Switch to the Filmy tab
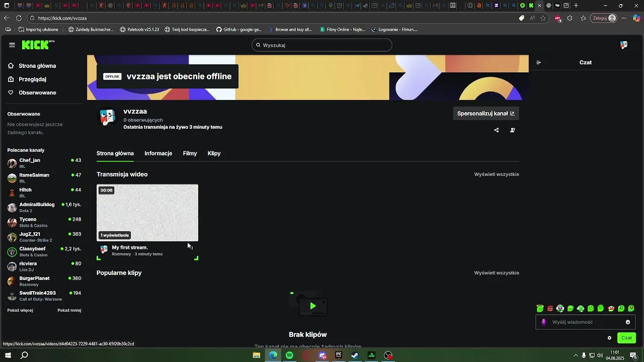The image size is (644, 362). pos(190,153)
